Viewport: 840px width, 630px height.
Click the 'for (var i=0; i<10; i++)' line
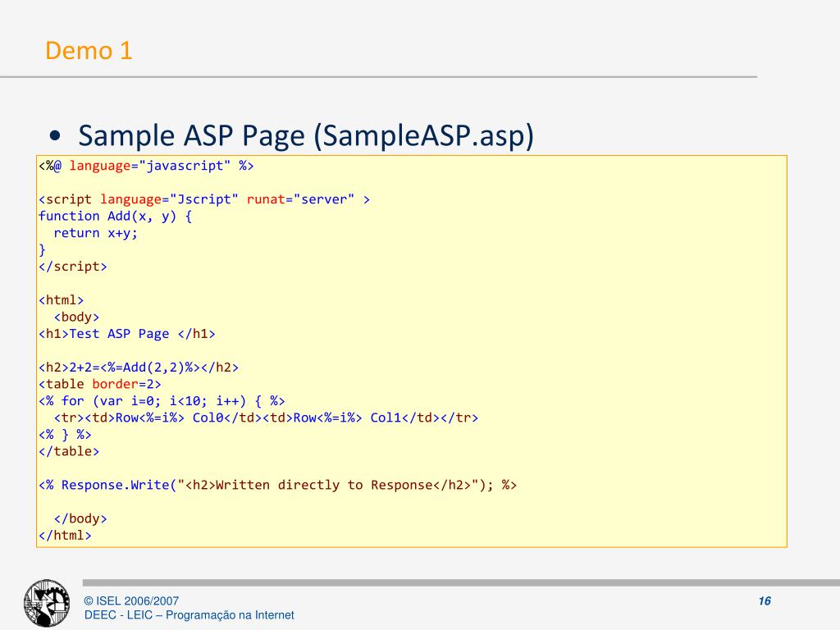click(x=162, y=400)
